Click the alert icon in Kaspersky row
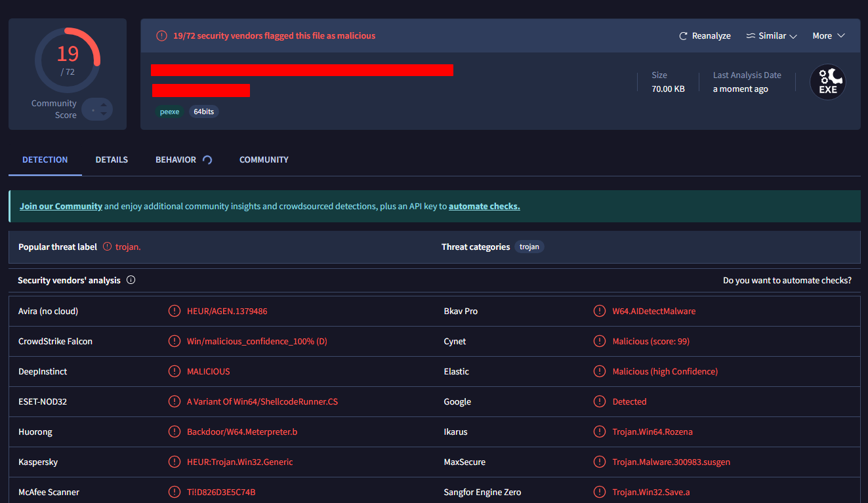The image size is (868, 503). coord(175,462)
